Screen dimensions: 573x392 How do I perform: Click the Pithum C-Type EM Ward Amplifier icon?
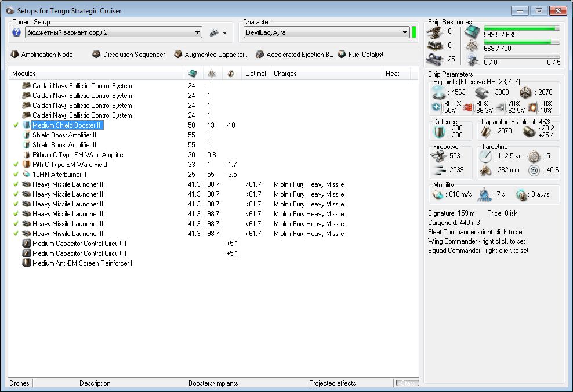27,154
